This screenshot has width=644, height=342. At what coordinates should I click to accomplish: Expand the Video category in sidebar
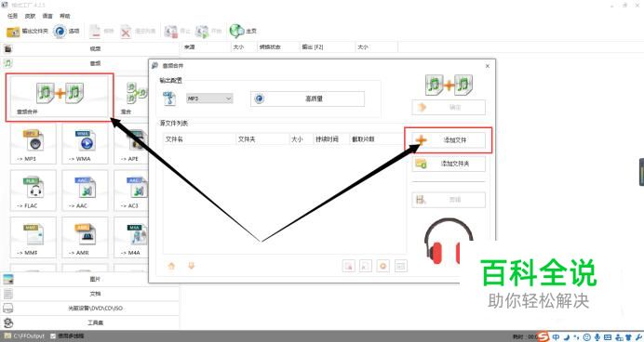pyautogui.click(x=90, y=49)
